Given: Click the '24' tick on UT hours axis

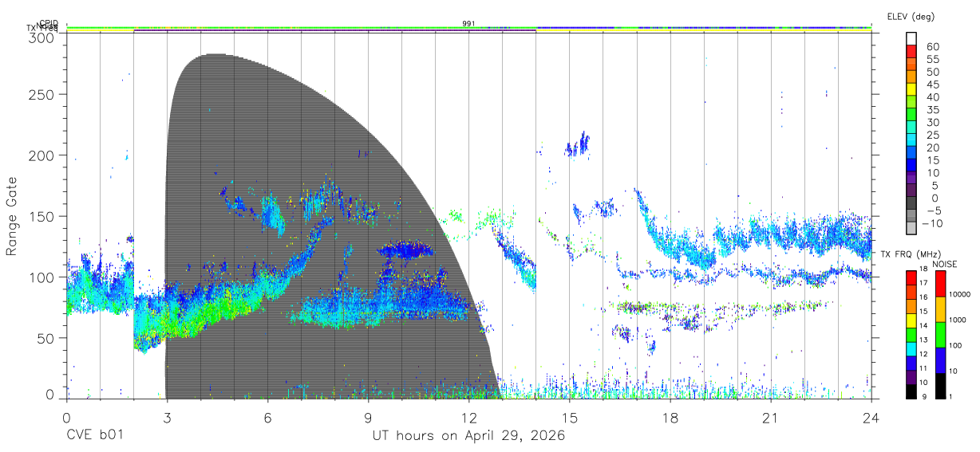Looking at the screenshot, I should [871, 418].
